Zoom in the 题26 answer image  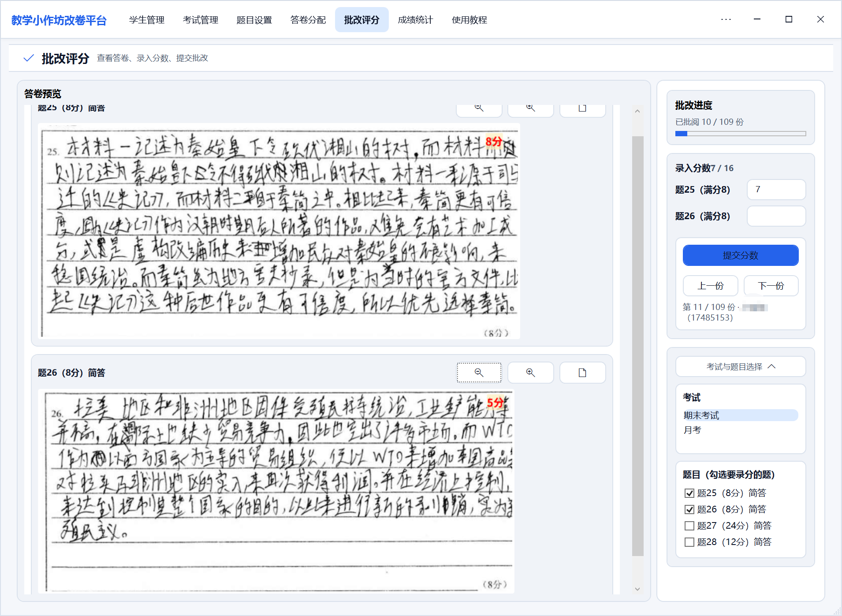530,373
